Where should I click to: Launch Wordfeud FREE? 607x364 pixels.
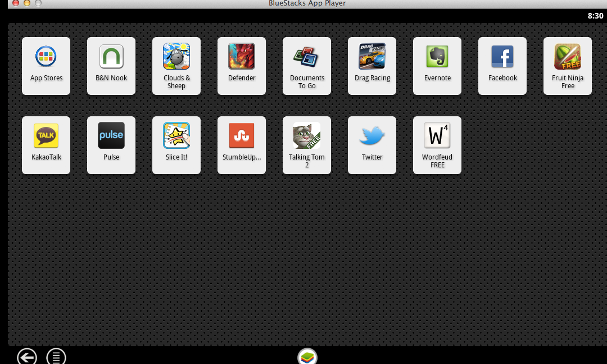[x=437, y=145]
